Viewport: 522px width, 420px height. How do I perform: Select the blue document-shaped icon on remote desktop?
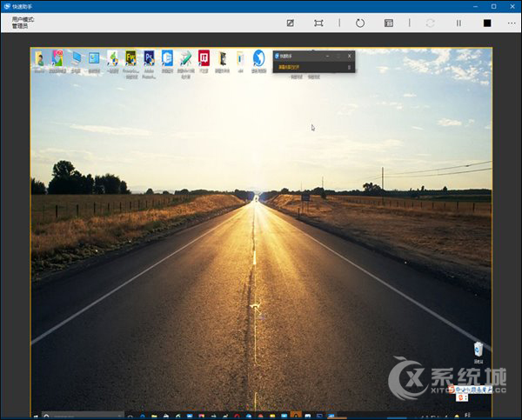(167, 58)
